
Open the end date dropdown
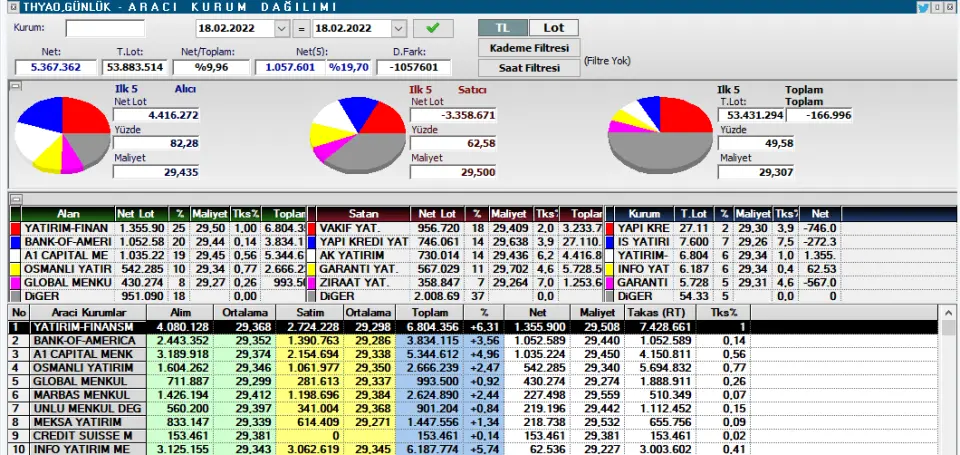398,28
